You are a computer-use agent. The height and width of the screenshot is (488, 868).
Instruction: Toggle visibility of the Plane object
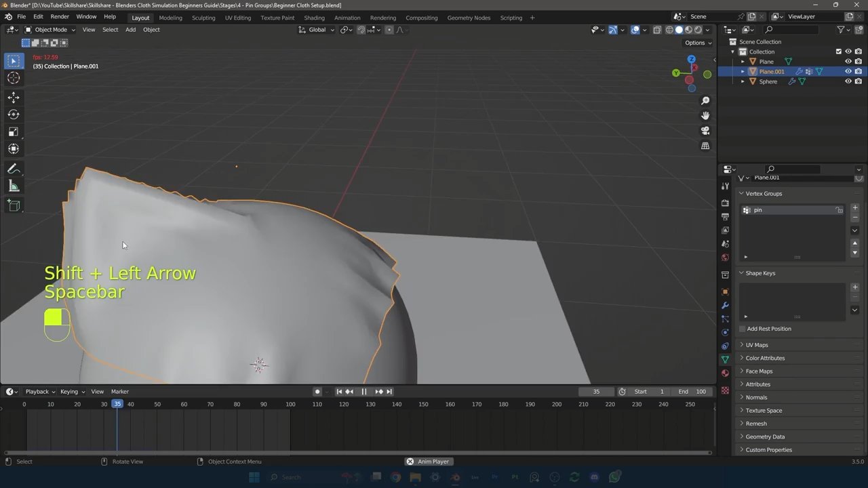click(x=848, y=62)
